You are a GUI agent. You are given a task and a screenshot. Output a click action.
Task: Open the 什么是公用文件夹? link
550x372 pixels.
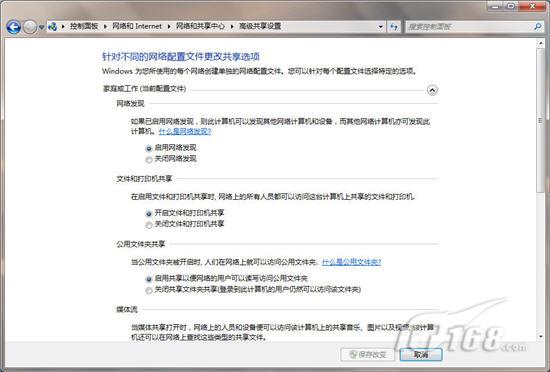point(351,262)
